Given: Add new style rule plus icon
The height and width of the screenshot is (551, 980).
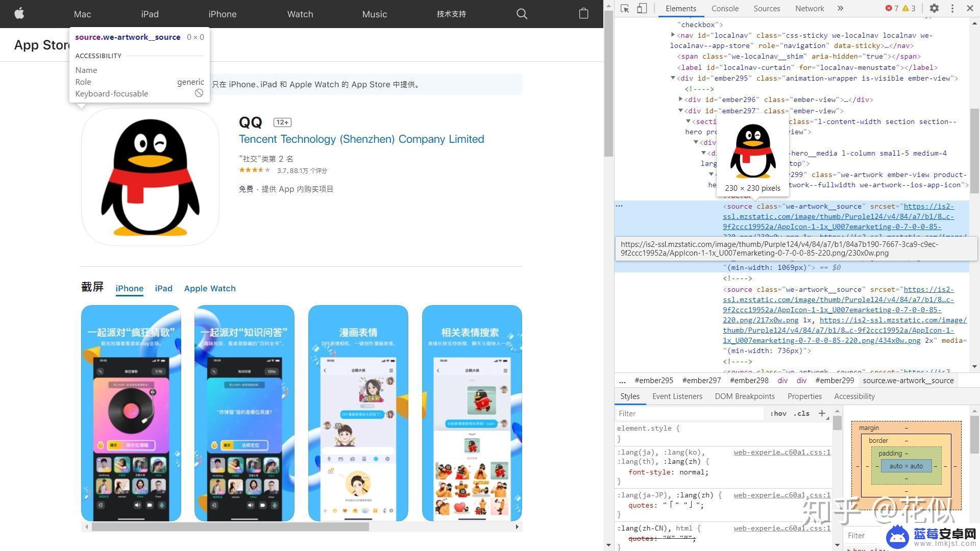Looking at the screenshot, I should coord(822,413).
